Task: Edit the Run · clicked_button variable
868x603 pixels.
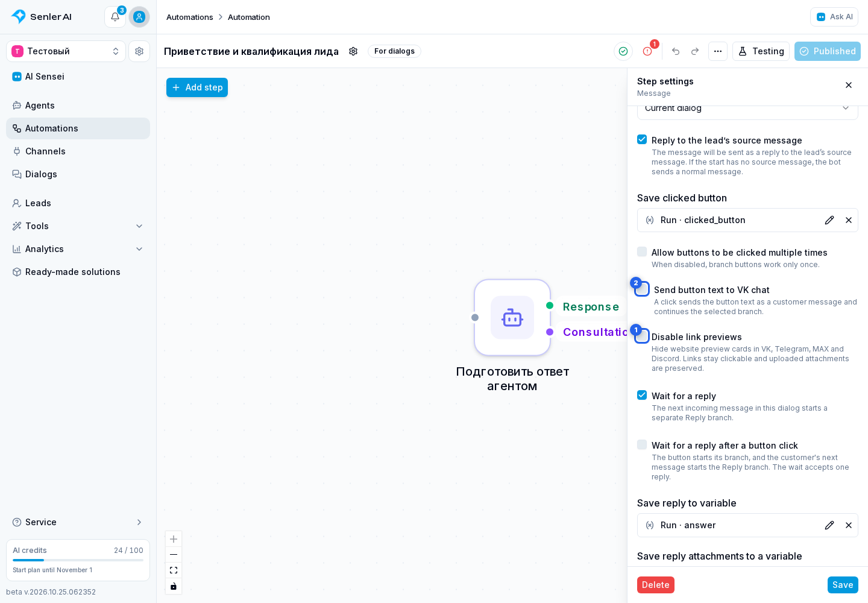Action: (x=829, y=220)
